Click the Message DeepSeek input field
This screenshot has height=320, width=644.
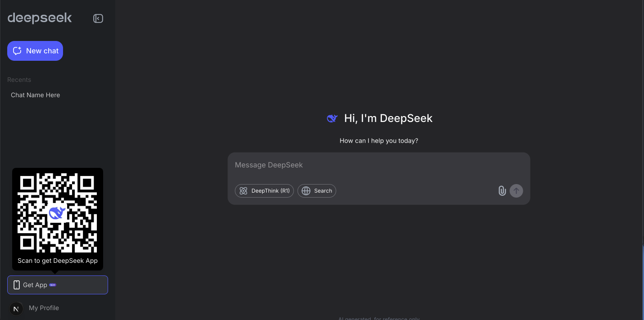click(x=378, y=165)
